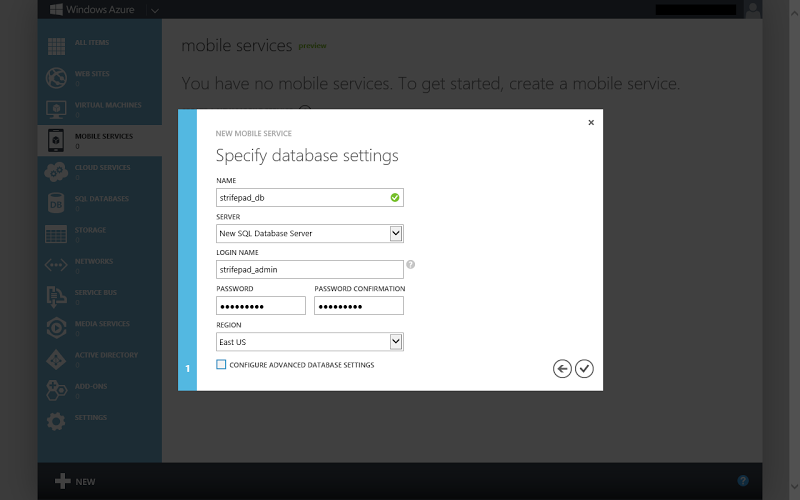The width and height of the screenshot is (800, 500).
Task: Click the 'mobile services' page heading
Action: pyautogui.click(x=237, y=45)
